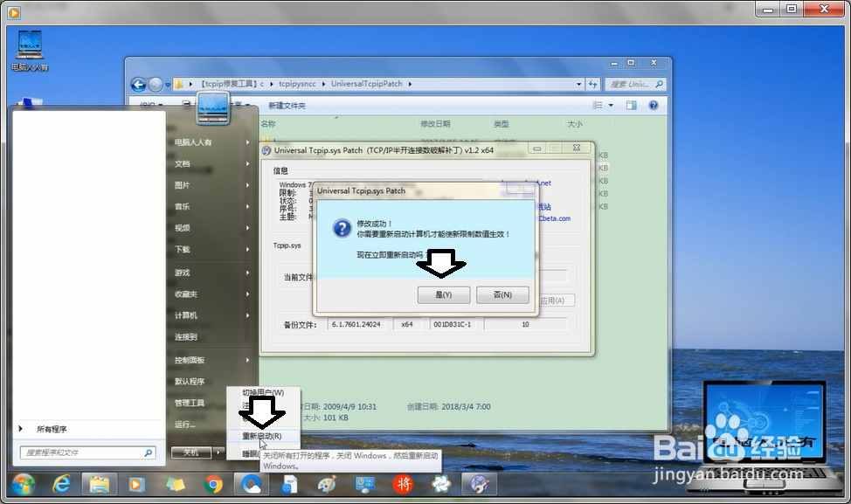
Task: Click 是(Y) to restart now
Action: [x=443, y=294]
